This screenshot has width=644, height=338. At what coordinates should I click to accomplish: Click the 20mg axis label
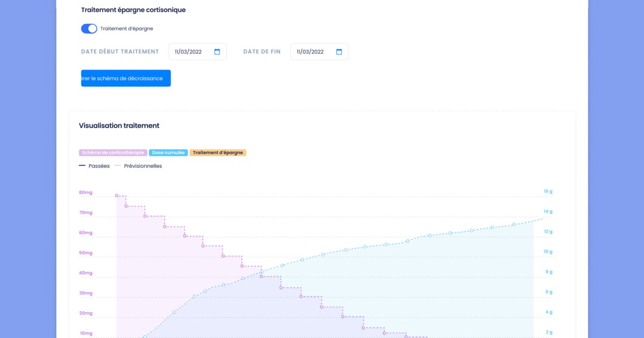pyautogui.click(x=86, y=313)
